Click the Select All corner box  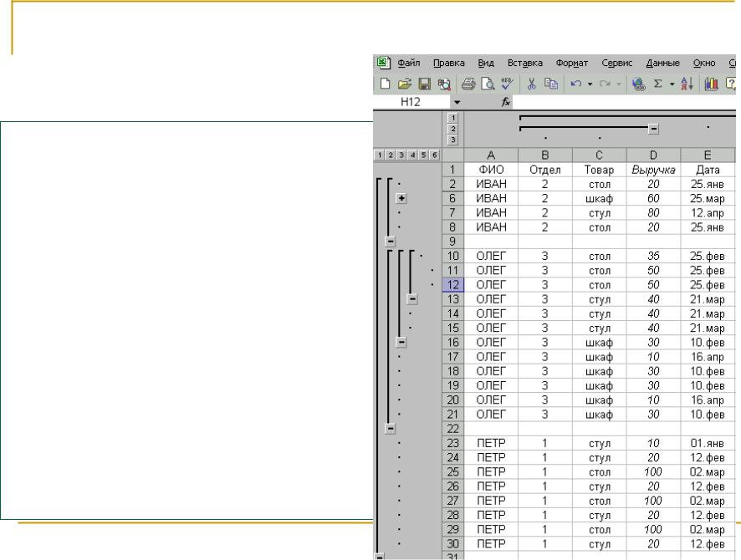pos(453,155)
